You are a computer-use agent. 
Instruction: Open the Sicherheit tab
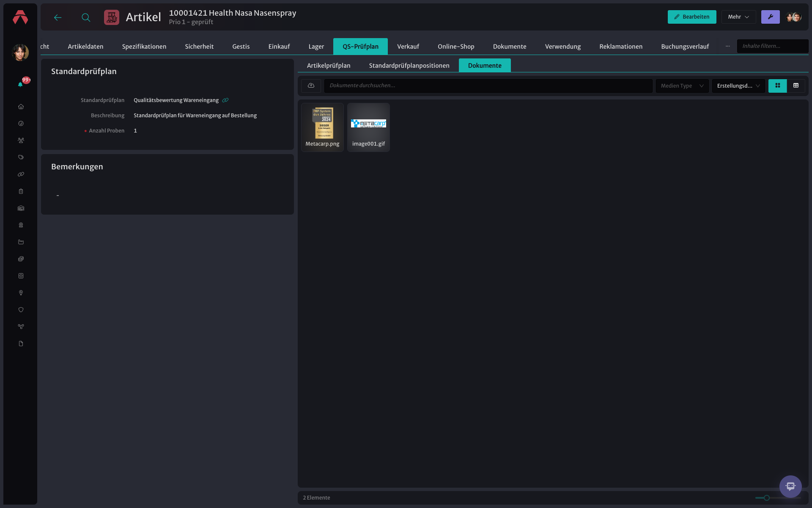coord(199,47)
